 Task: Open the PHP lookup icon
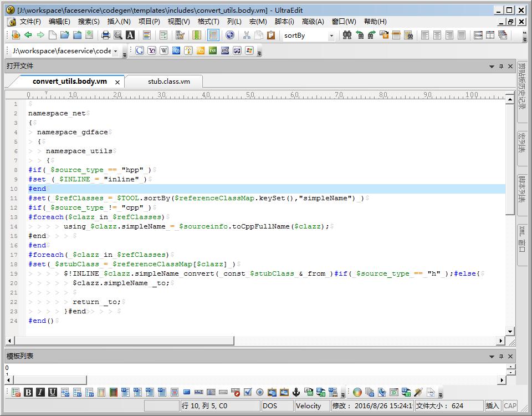pyautogui.click(x=225, y=50)
